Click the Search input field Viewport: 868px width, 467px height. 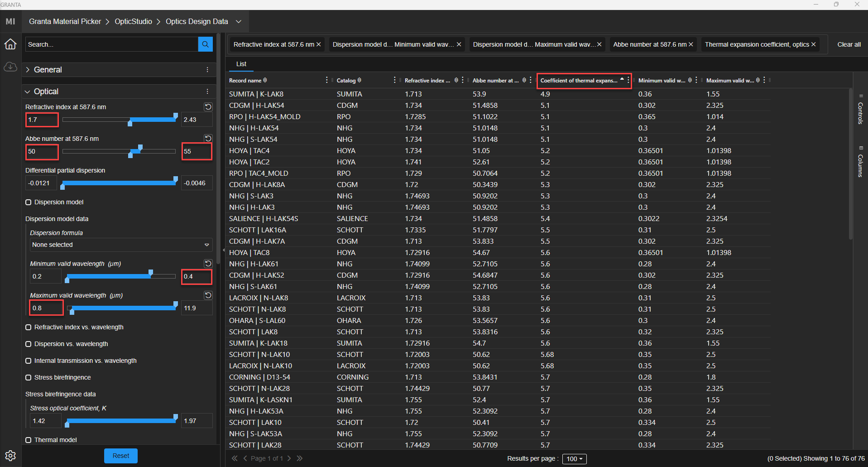[x=111, y=44]
